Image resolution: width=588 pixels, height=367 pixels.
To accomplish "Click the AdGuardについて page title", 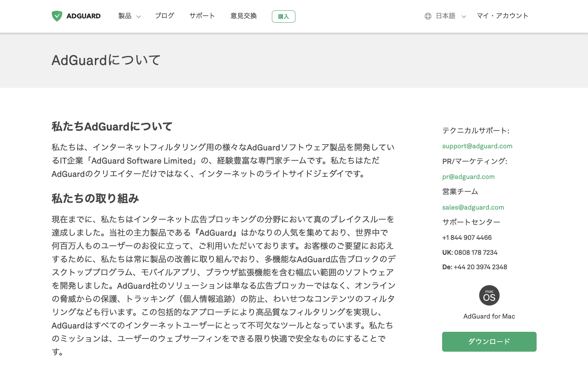I will coord(106,60).
